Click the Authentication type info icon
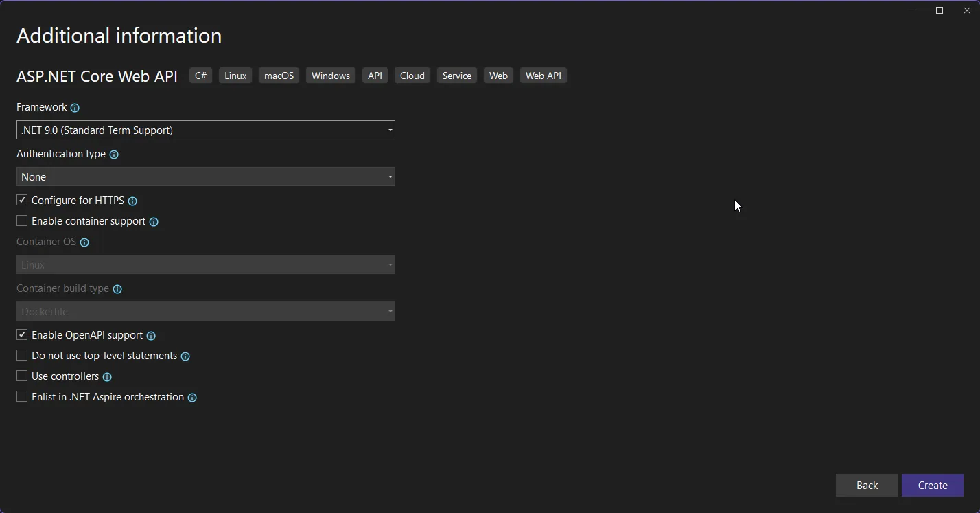 coord(114,155)
